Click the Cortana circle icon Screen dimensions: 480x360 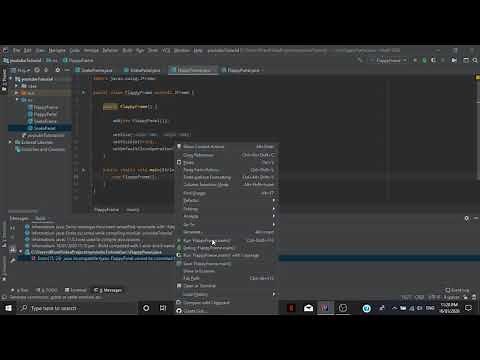[x=146, y=308]
